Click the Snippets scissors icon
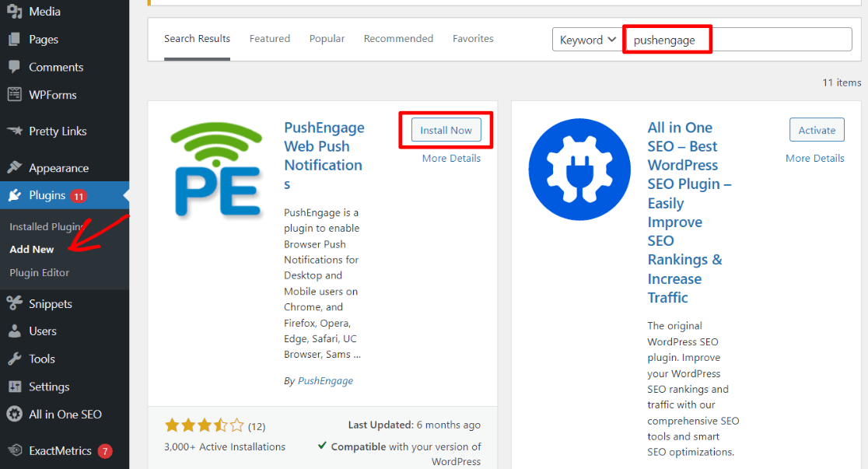868x469 pixels. pyautogui.click(x=15, y=303)
